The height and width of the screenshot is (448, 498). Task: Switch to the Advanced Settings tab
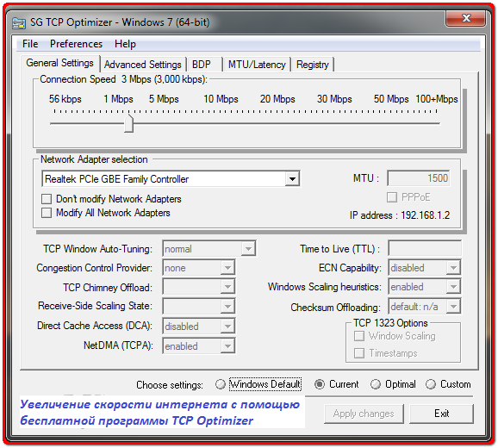coord(143,65)
